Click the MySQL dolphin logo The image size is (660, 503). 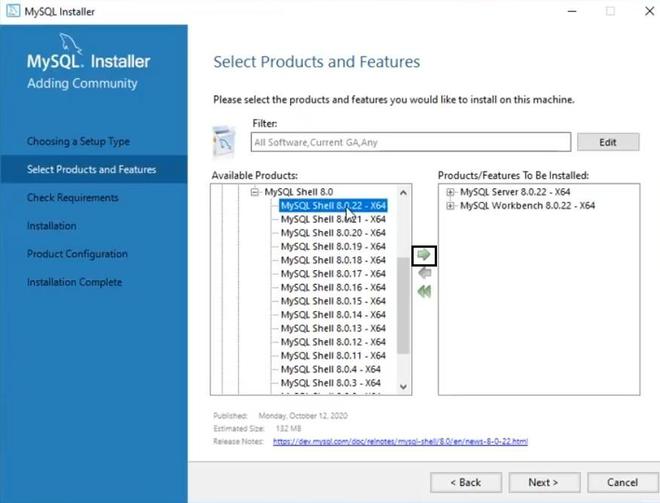[69, 44]
